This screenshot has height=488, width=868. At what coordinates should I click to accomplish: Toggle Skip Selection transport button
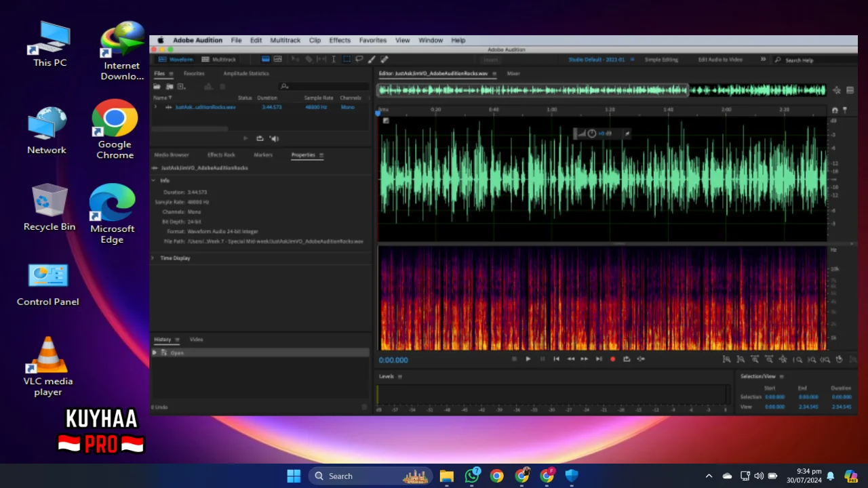[641, 359]
